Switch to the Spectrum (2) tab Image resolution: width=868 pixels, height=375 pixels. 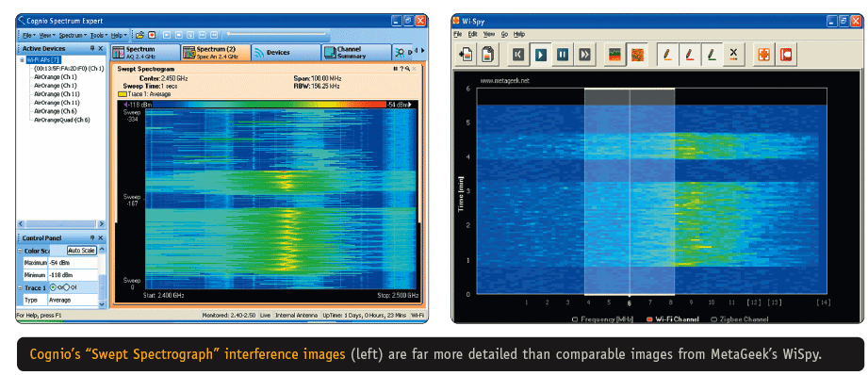[x=215, y=53]
